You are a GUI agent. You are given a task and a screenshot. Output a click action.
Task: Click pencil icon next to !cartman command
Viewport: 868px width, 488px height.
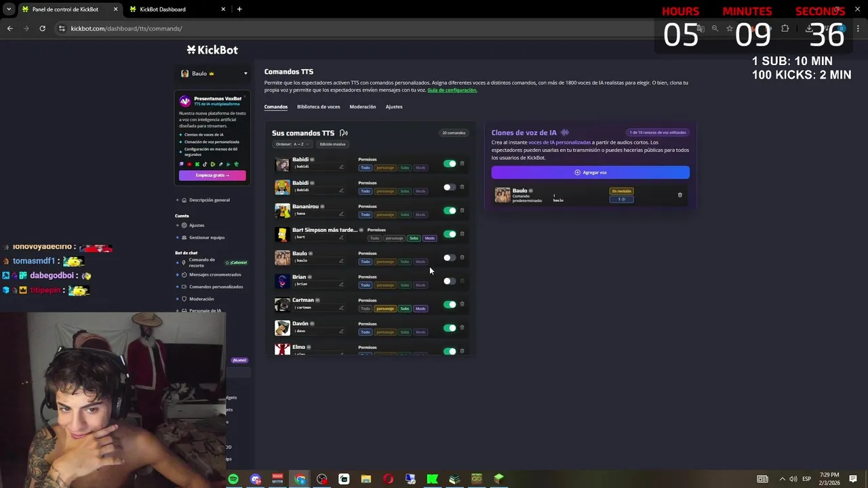[x=341, y=308]
